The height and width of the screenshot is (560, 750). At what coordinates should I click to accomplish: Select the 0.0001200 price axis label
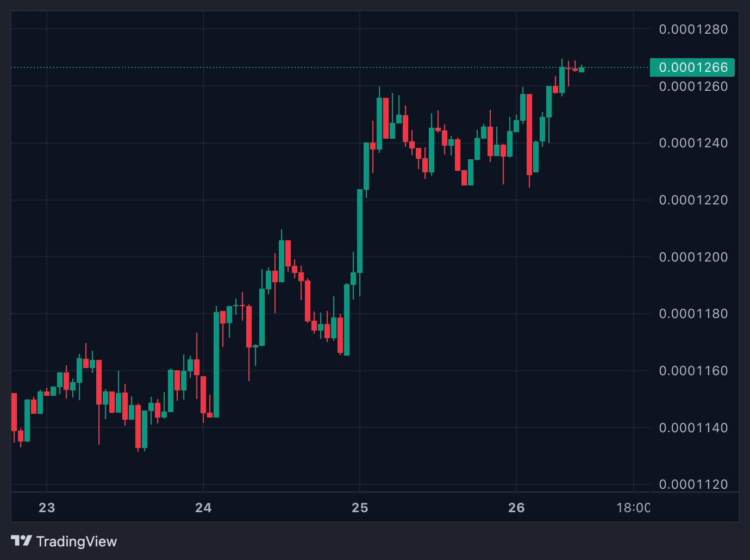pos(693,257)
